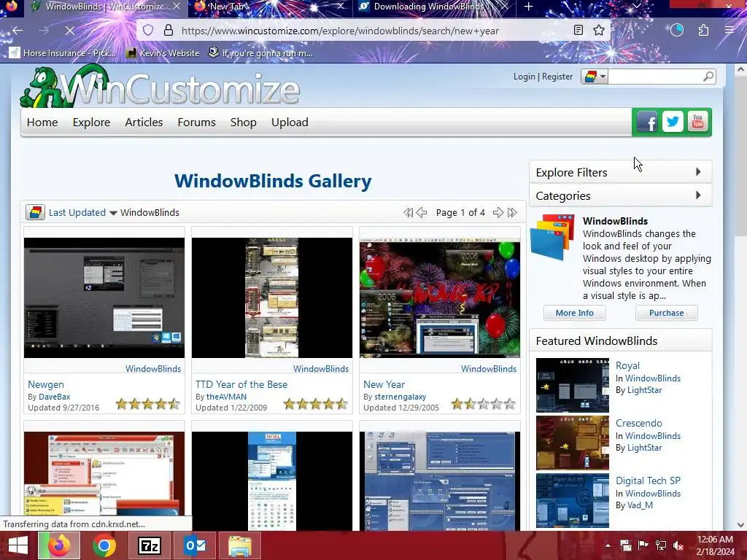Open Digital Tech SP featured link
747x560 pixels.
pyautogui.click(x=648, y=481)
